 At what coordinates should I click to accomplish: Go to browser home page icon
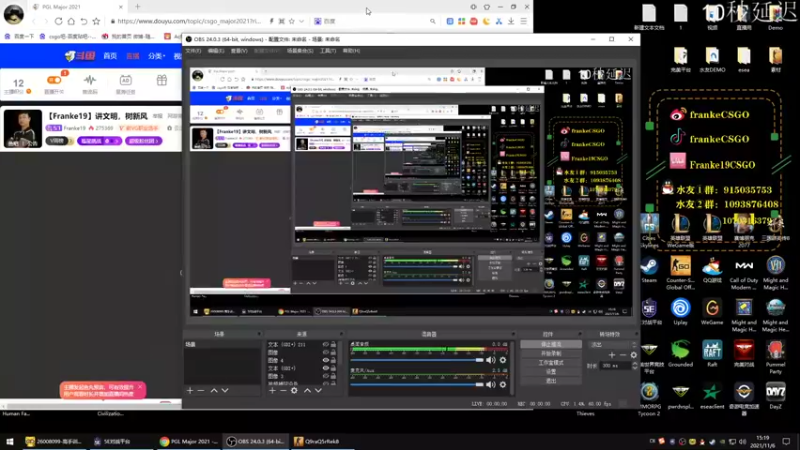tap(71, 21)
